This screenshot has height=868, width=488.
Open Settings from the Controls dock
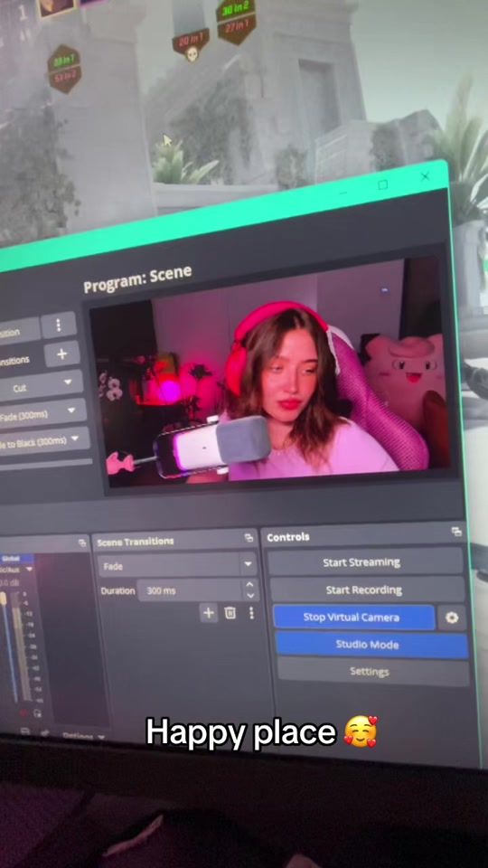373,672
